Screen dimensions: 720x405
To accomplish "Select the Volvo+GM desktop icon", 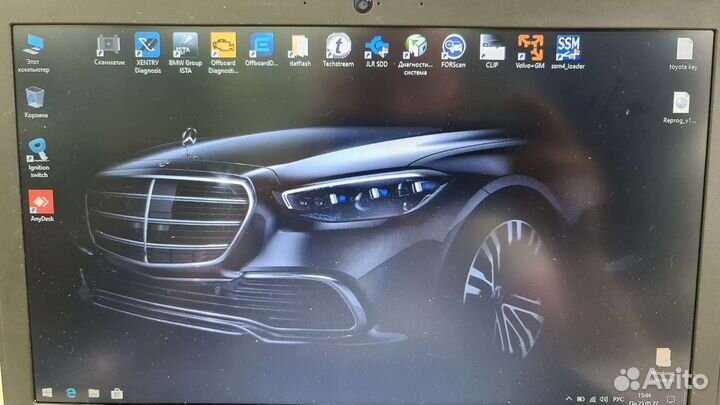I will [x=530, y=47].
